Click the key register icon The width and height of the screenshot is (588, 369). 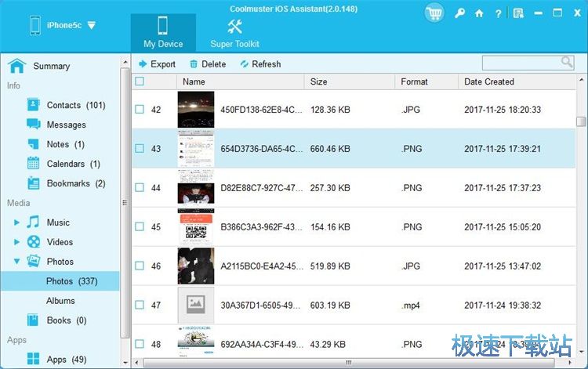click(x=459, y=13)
